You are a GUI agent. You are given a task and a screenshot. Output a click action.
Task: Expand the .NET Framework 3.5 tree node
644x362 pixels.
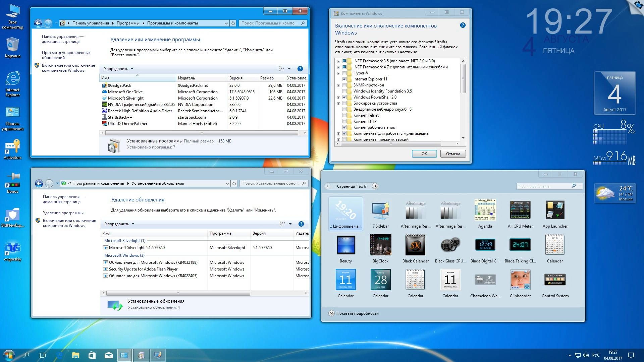tap(338, 61)
